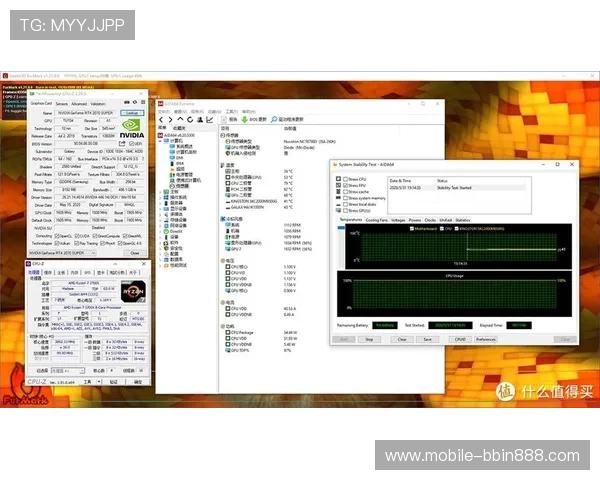Image resolution: width=600 pixels, height=480 pixels.
Task: Click the Stress FPU icon
Action: point(338,185)
